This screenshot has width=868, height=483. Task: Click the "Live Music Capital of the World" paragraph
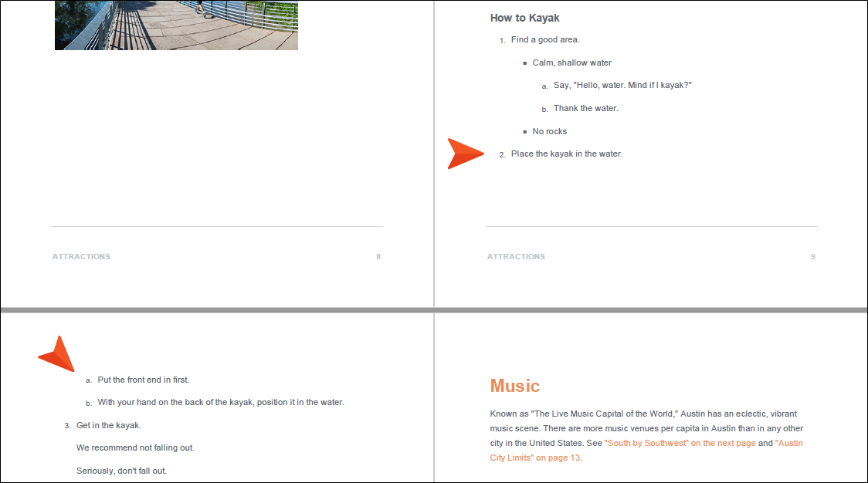pos(646,421)
